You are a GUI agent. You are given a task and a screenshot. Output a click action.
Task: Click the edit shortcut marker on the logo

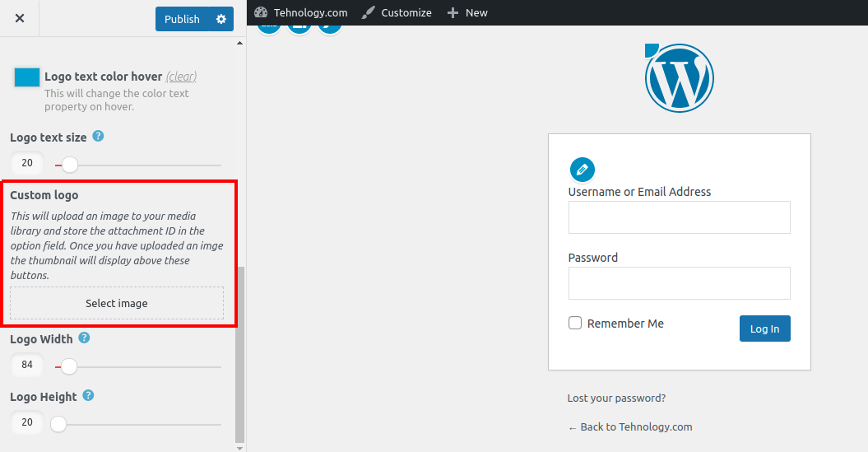click(651, 50)
